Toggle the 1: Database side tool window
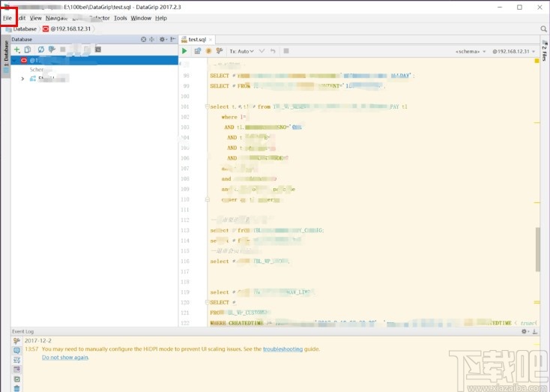Screen dimensions: 550x392 coord(5,56)
